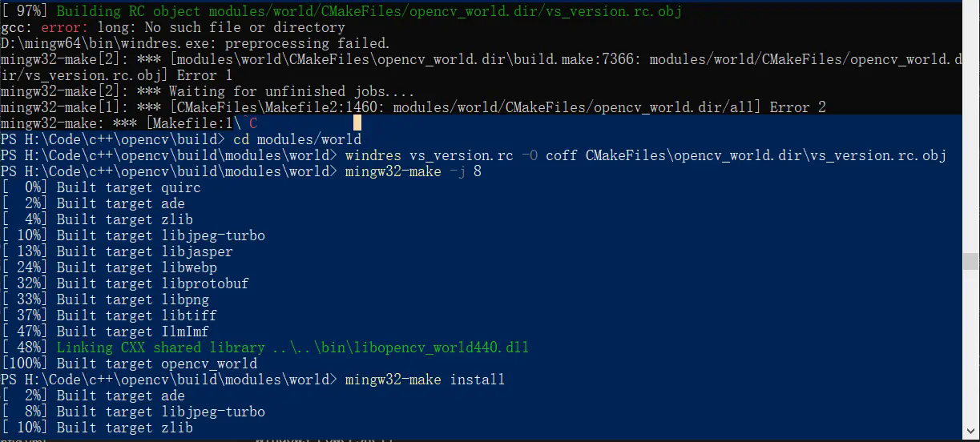Click 'Built target libprotobuf' line
Image resolution: width=980 pixels, height=442 pixels.
125,283
